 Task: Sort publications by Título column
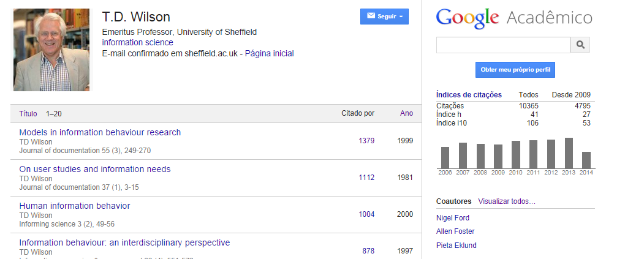tap(28, 114)
